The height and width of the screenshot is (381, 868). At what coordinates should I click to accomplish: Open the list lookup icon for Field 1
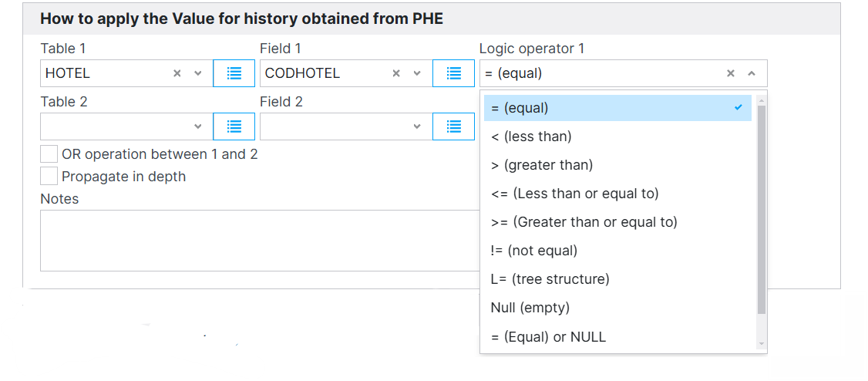[453, 73]
